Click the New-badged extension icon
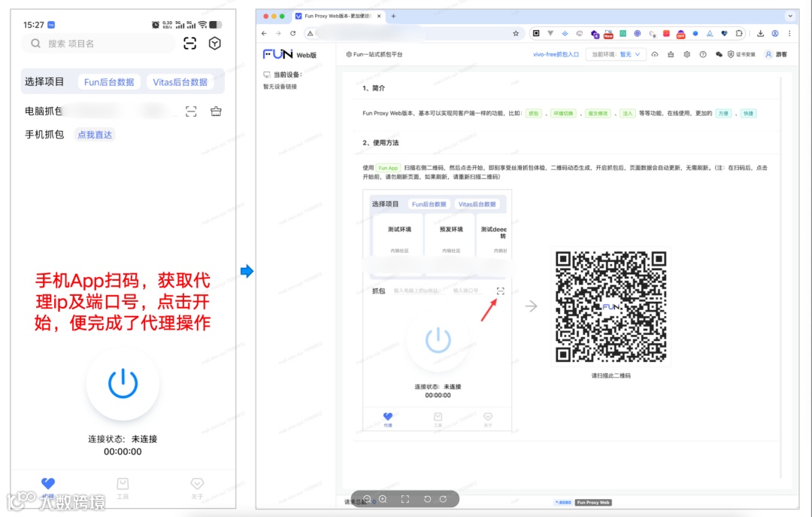Image resolution: width=812 pixels, height=517 pixels. 608,34
